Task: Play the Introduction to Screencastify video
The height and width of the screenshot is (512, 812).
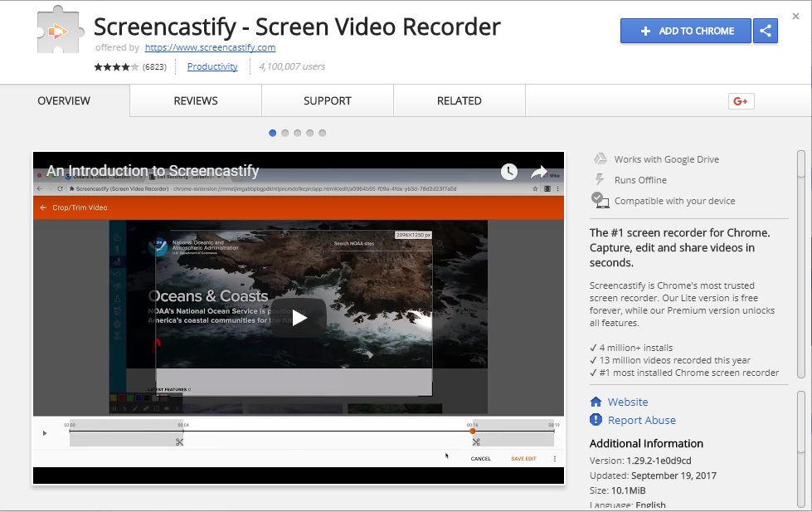Action: (x=299, y=318)
